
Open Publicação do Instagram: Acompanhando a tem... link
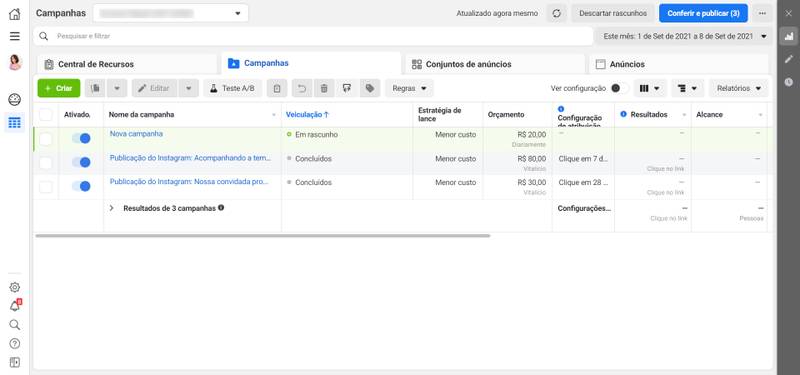[190, 158]
